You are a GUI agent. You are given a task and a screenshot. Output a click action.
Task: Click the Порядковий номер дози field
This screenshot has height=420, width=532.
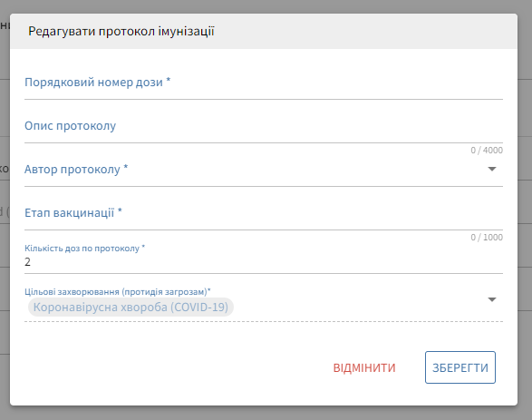pyautogui.click(x=264, y=83)
